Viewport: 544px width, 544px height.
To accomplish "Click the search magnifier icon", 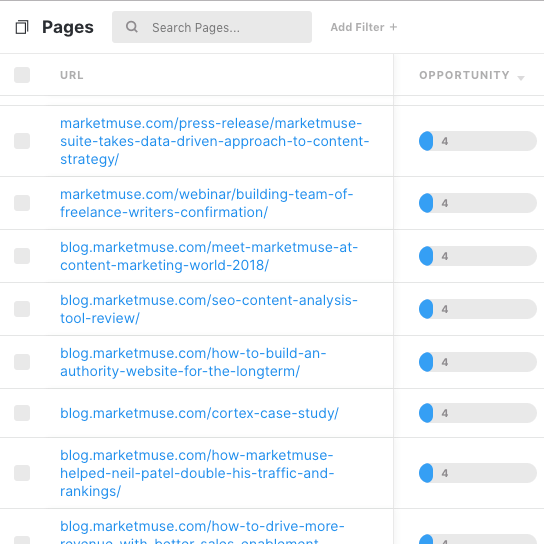I will point(132,27).
